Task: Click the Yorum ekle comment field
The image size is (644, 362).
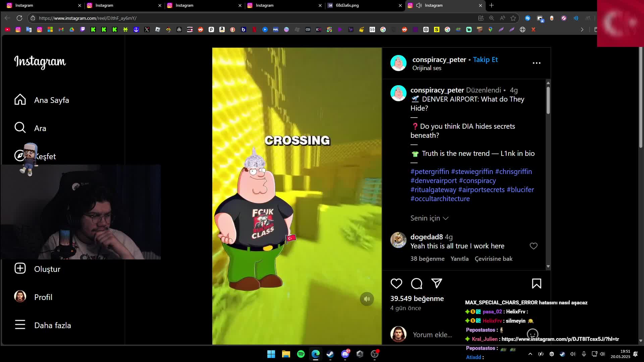Action: point(432,335)
